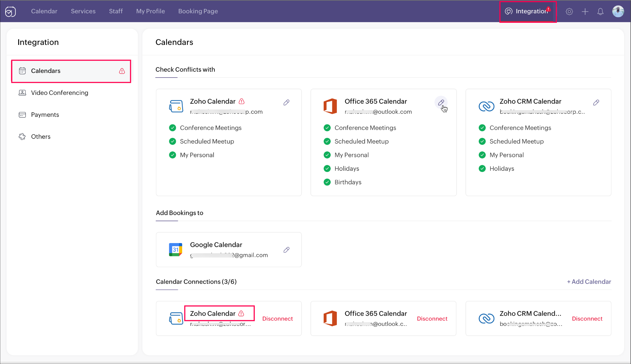Viewport: 631px width, 364px height.
Task: Toggle Office 365 Birthdays checkmark
Action: pyautogui.click(x=327, y=182)
